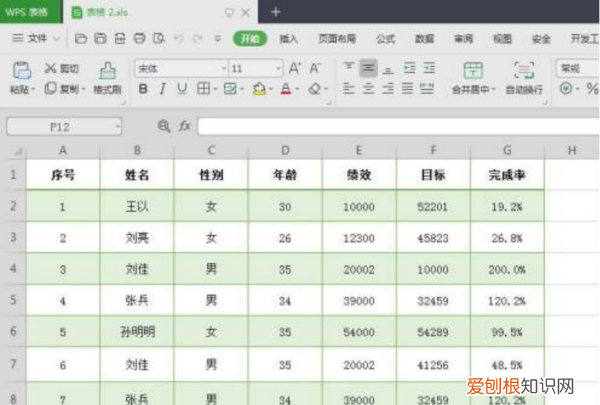Open the 常规 number format dropdown
The image size is (600, 405).
(577, 69)
